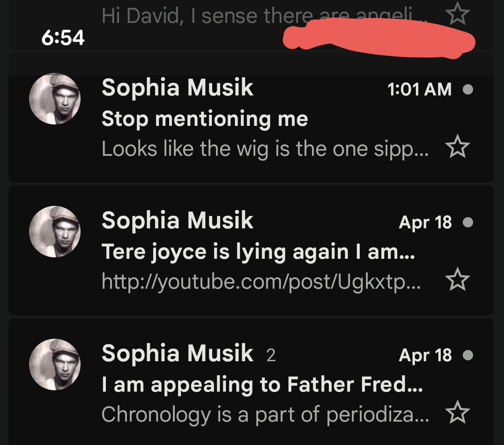Image resolution: width=504 pixels, height=445 pixels.
Task: Star the "I am appealing to Father Fred" email
Action: pyautogui.click(x=457, y=413)
